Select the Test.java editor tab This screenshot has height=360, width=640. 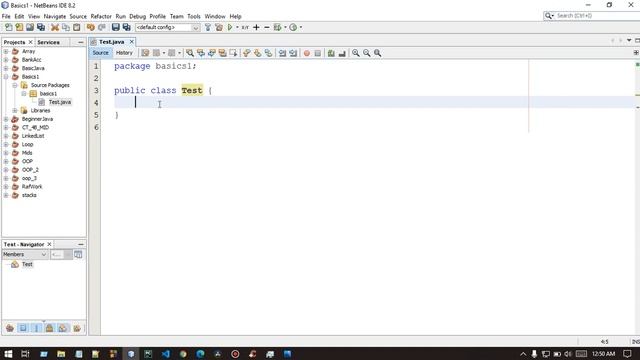tap(111, 42)
